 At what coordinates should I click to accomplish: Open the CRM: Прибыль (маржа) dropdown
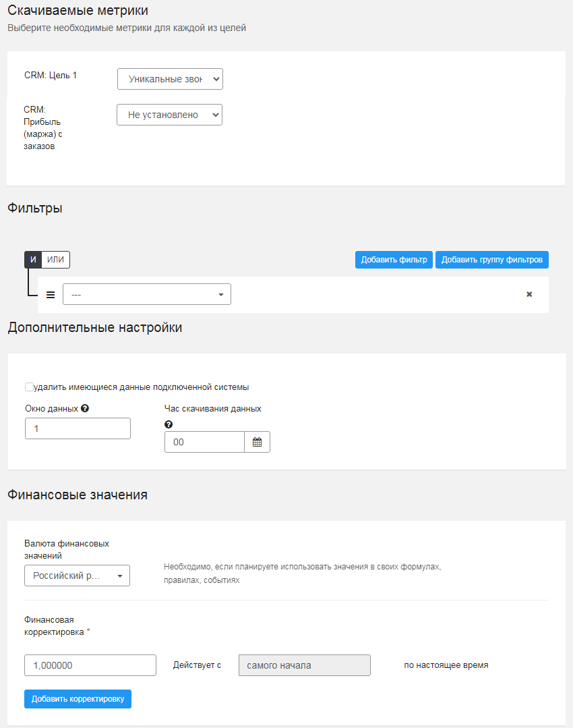point(169,115)
